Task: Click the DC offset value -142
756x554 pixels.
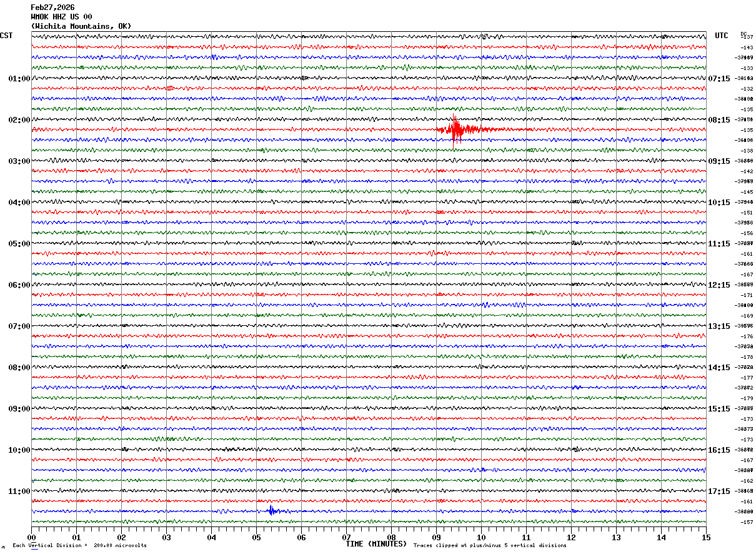Action: tap(747, 171)
